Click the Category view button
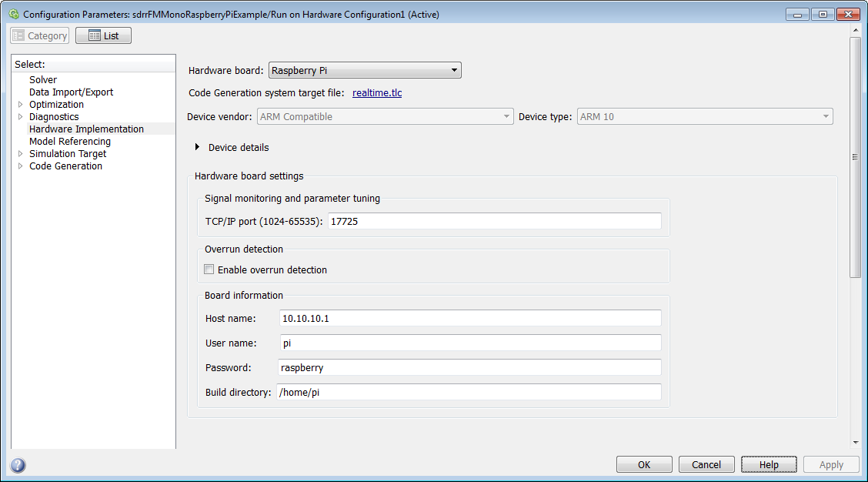Viewport: 868px width, 482px height. point(40,35)
